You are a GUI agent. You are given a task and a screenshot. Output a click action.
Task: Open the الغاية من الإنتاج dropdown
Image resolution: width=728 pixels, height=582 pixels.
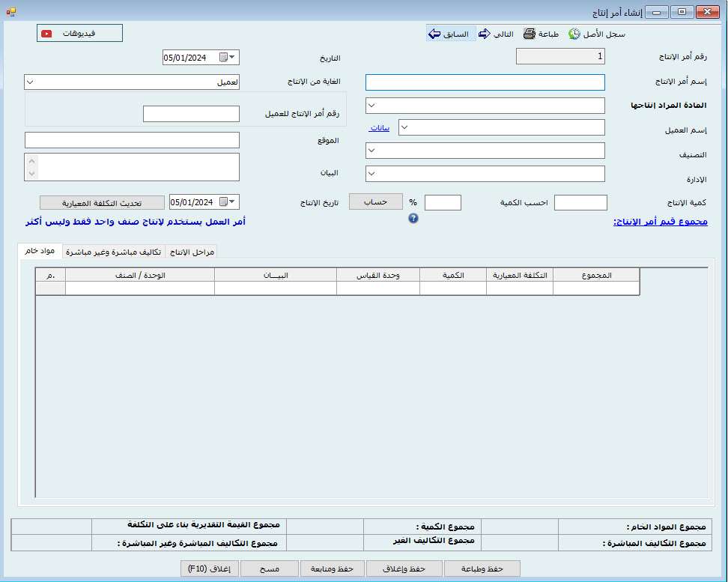(x=30, y=82)
